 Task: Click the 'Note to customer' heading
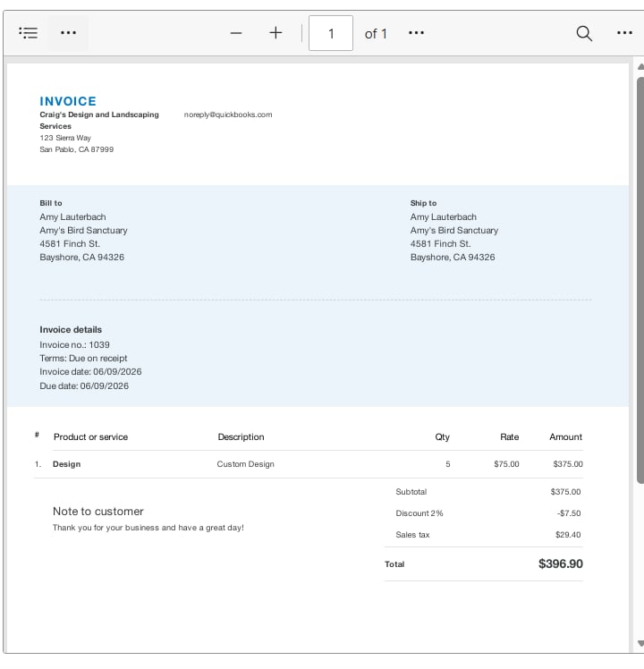coord(98,511)
